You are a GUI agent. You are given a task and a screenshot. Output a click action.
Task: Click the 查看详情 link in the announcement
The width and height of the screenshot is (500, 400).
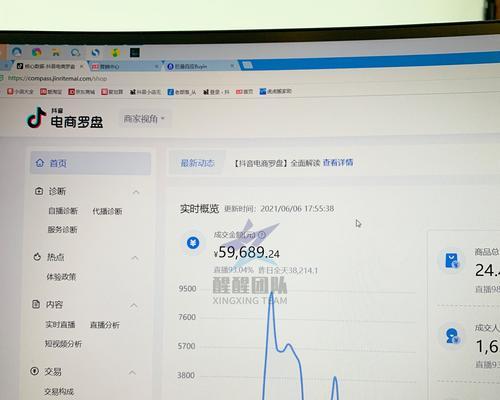pos(338,162)
